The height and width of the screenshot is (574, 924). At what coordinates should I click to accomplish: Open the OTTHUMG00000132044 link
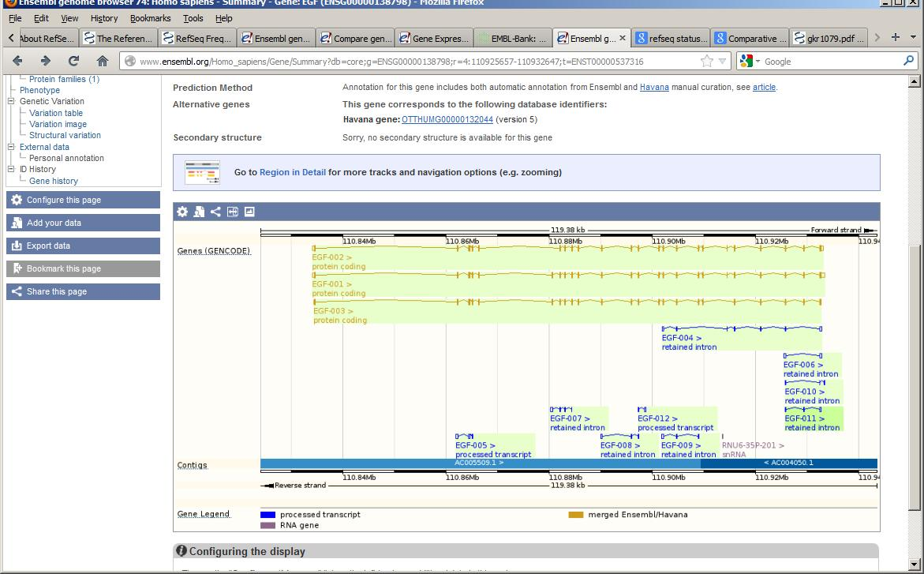click(447, 120)
